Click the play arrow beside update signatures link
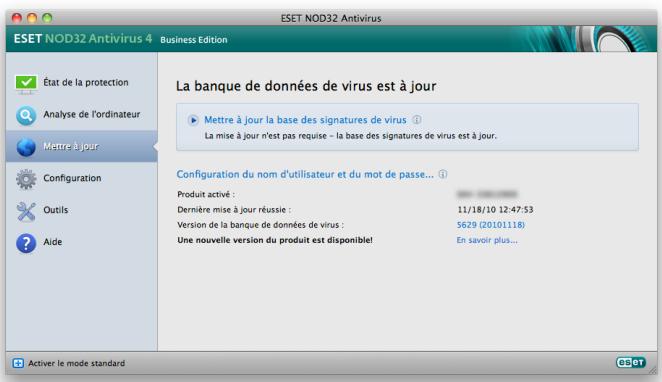Screen dimensions: 662x382 tap(193, 120)
